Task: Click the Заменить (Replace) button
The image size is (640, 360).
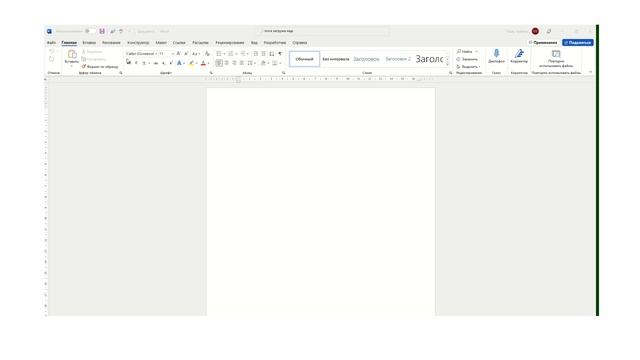Action: [x=467, y=59]
